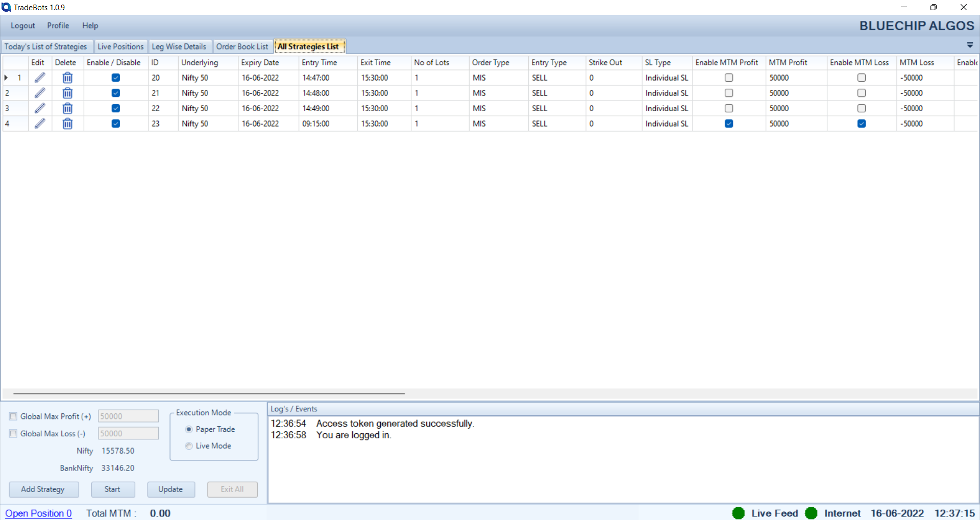Image resolution: width=980 pixels, height=520 pixels.
Task: Select Live Mode execution mode
Action: [189, 446]
